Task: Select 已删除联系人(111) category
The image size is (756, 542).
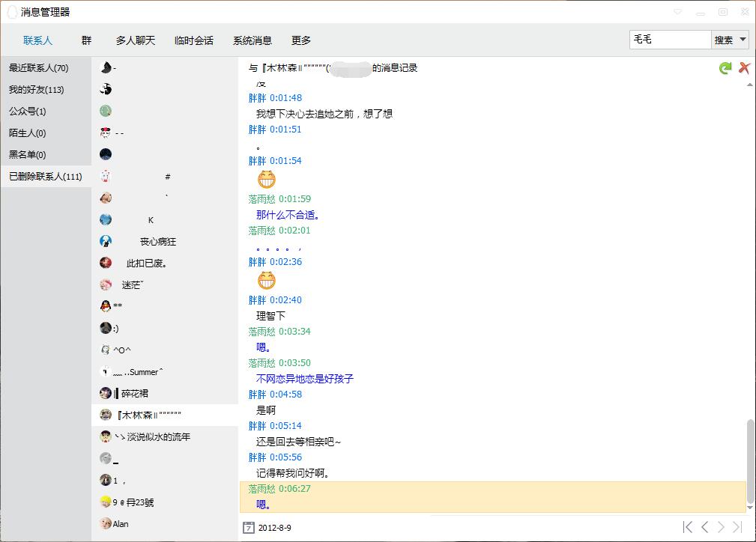Action: coord(46,177)
